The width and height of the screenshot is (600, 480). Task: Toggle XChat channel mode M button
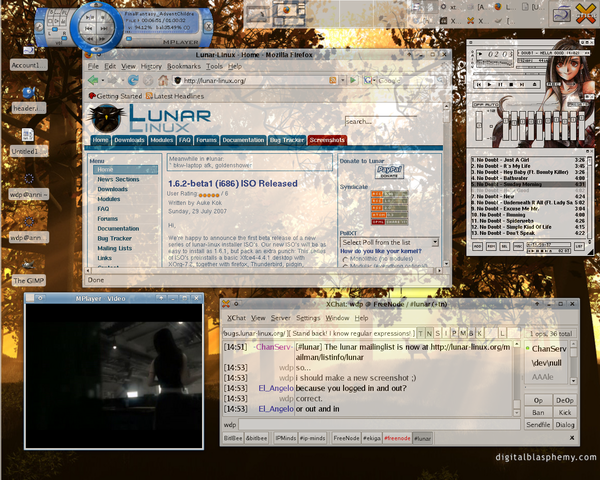[463, 333]
